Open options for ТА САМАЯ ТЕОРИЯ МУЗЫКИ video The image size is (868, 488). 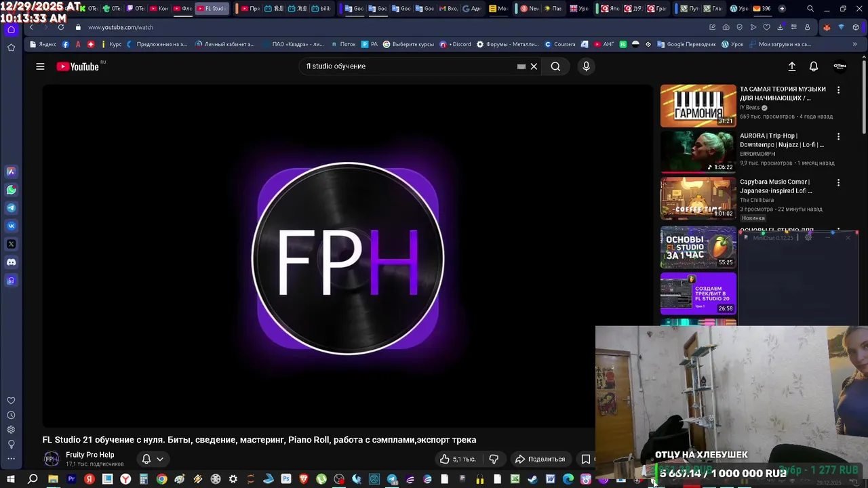point(838,89)
